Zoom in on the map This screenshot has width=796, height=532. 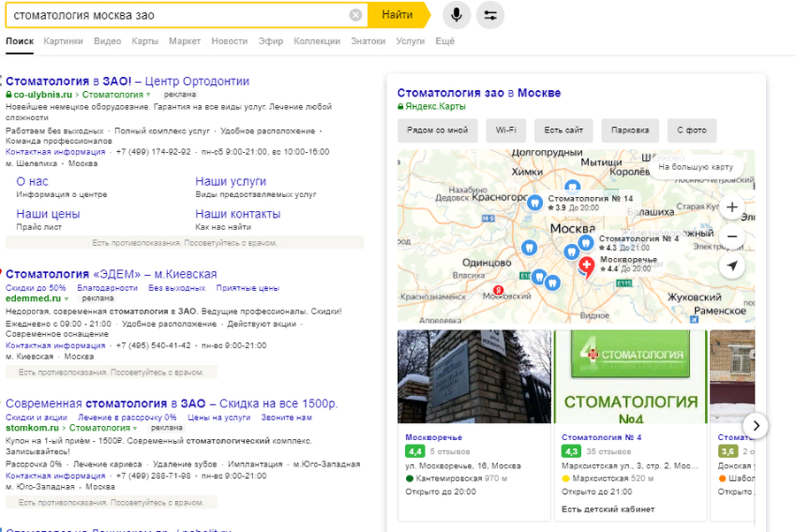[x=731, y=208]
